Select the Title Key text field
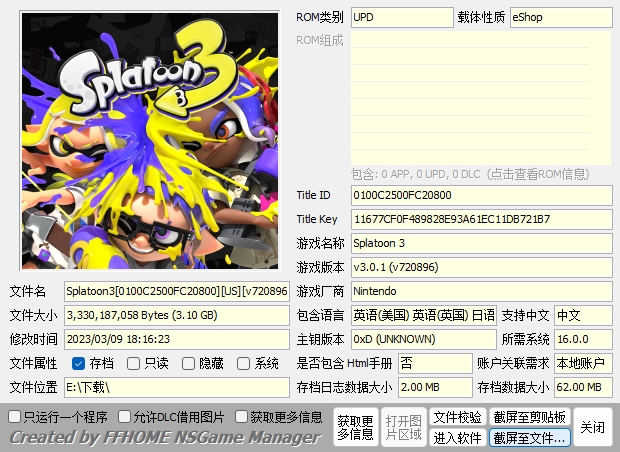 click(481, 219)
